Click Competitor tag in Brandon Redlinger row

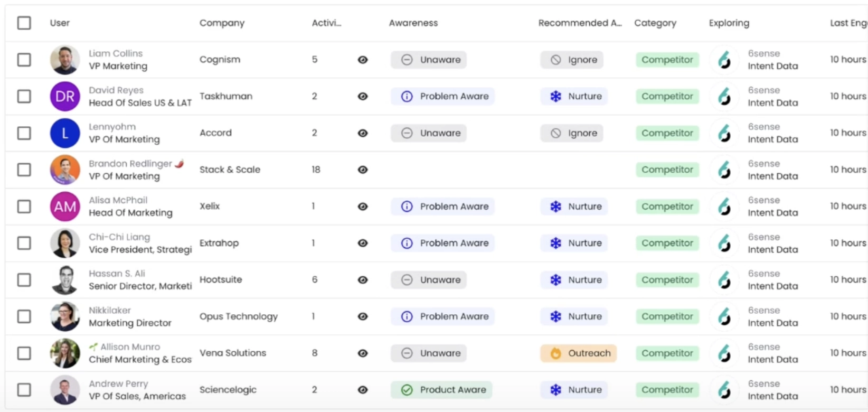point(667,170)
